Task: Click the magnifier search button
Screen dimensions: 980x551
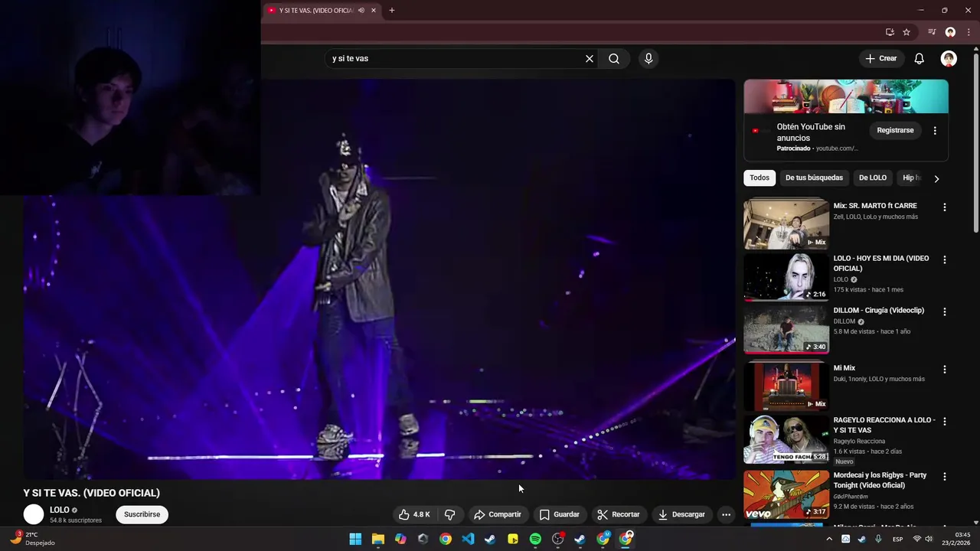Action: [x=614, y=58]
